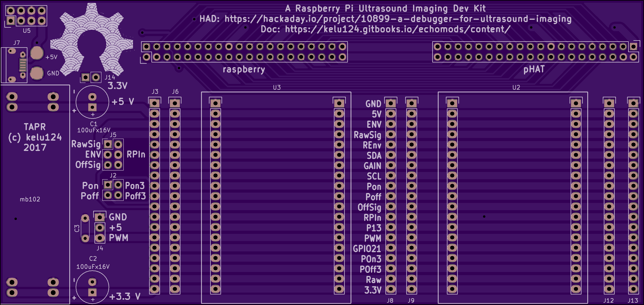644x305 pixels.
Task: Click the J8 reference designator
Action: coord(390,300)
